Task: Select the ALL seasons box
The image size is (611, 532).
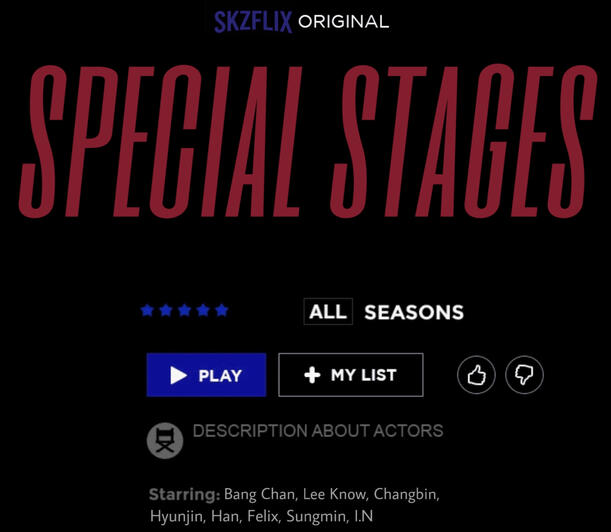Action: point(328,312)
